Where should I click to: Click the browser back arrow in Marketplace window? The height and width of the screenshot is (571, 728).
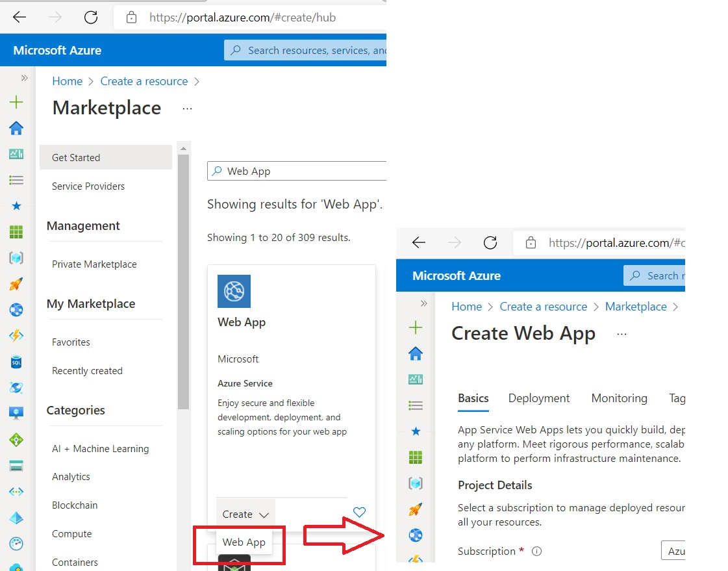pyautogui.click(x=19, y=18)
